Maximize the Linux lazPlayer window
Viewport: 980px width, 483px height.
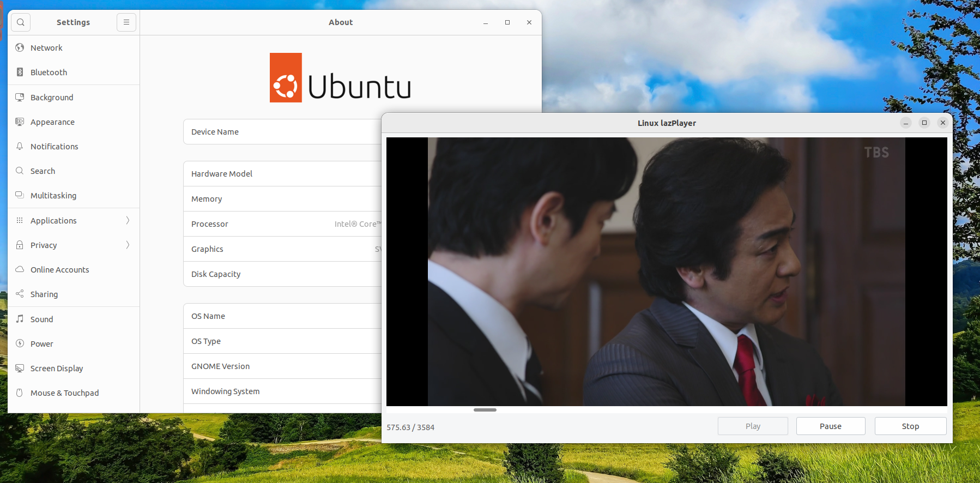pos(924,123)
